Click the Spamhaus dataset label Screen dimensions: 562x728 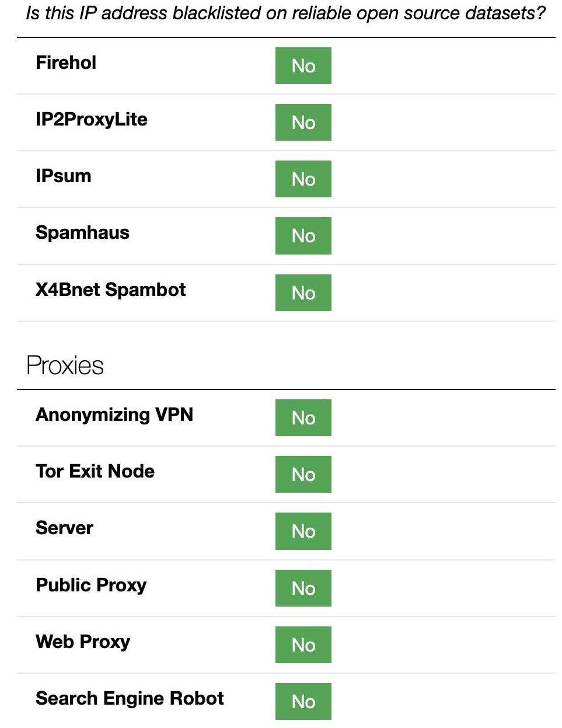click(82, 232)
